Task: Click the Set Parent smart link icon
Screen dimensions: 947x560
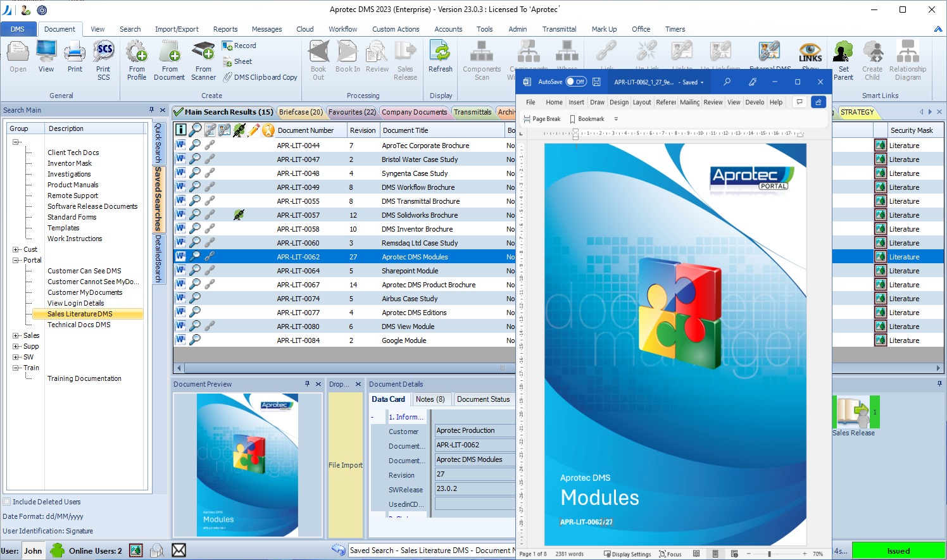Action: point(843,60)
